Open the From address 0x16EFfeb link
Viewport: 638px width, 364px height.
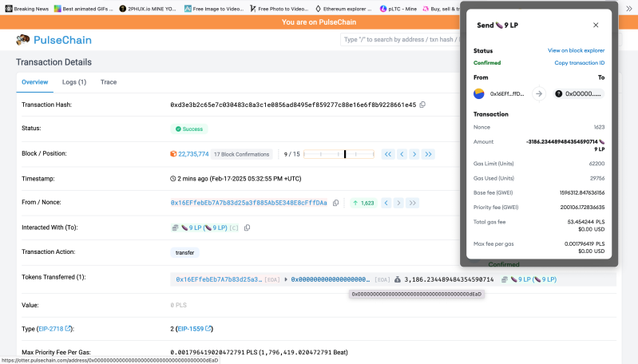click(x=248, y=203)
